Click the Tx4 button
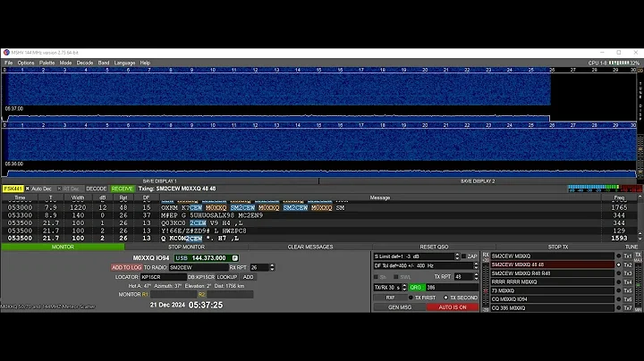The image size is (644, 361). coord(628,281)
